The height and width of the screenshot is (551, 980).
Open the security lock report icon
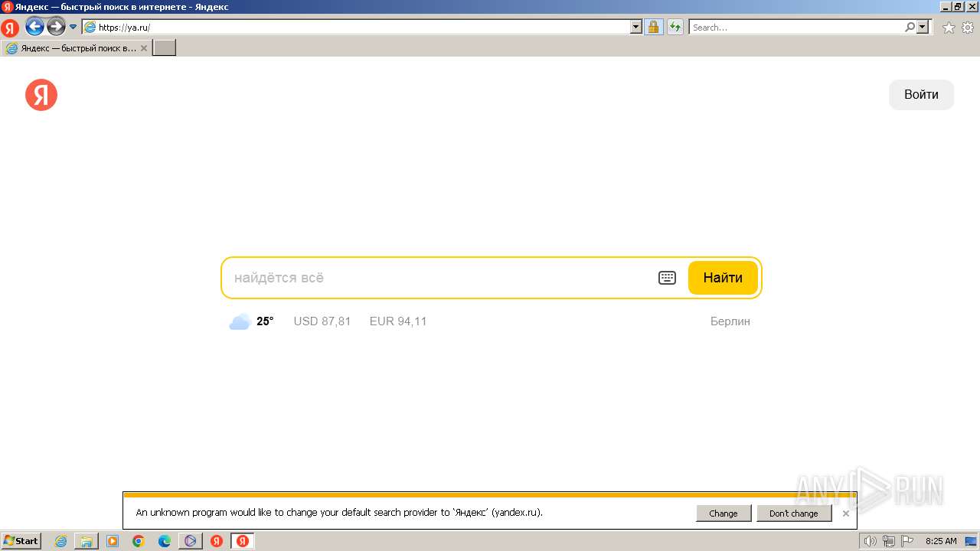653,27
